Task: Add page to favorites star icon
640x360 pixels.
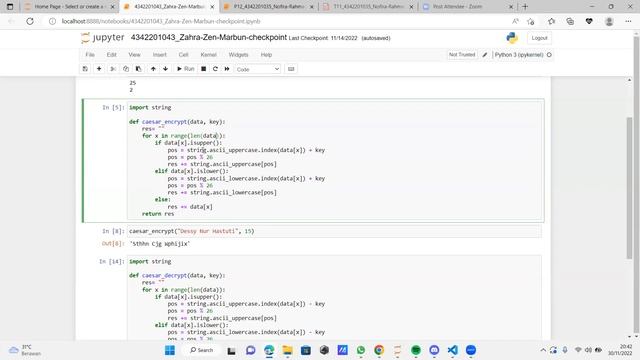Action: click(531, 21)
